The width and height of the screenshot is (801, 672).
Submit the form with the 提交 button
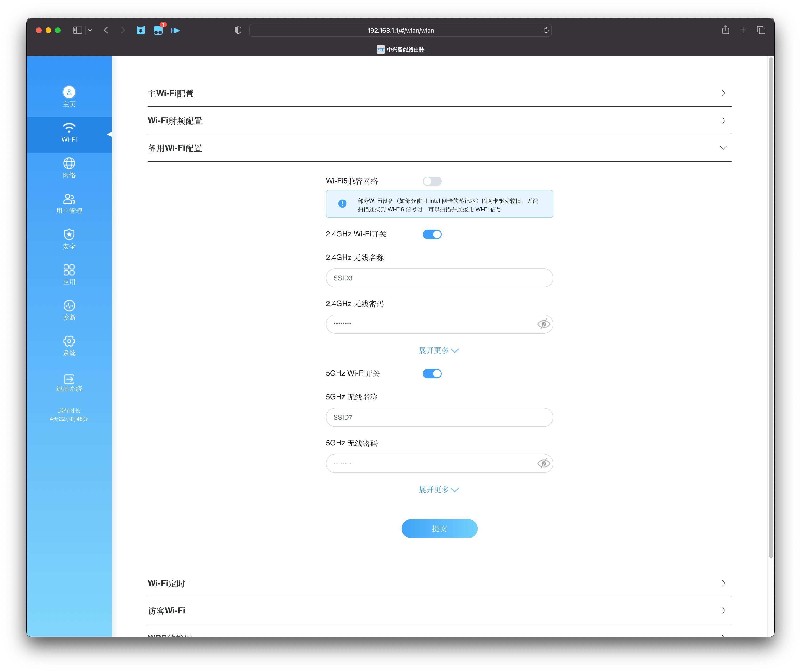(439, 528)
